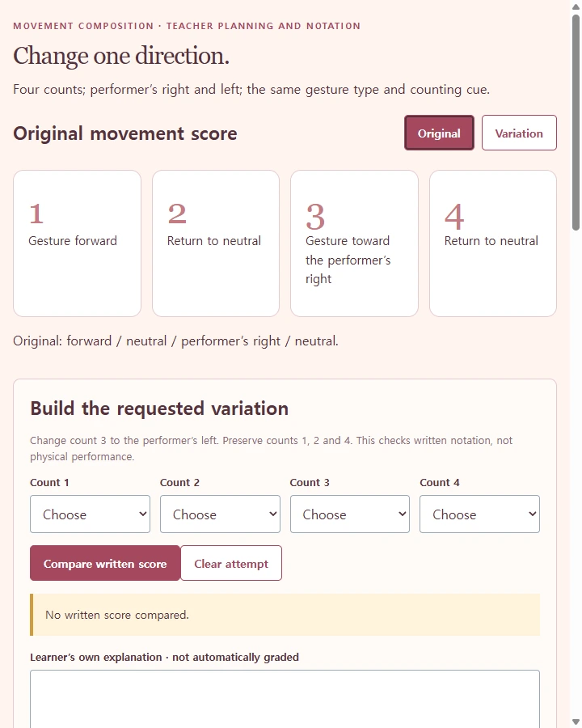Image resolution: width=582 pixels, height=728 pixels.
Task: Open the Count 1 dropdown
Action: coord(90,514)
